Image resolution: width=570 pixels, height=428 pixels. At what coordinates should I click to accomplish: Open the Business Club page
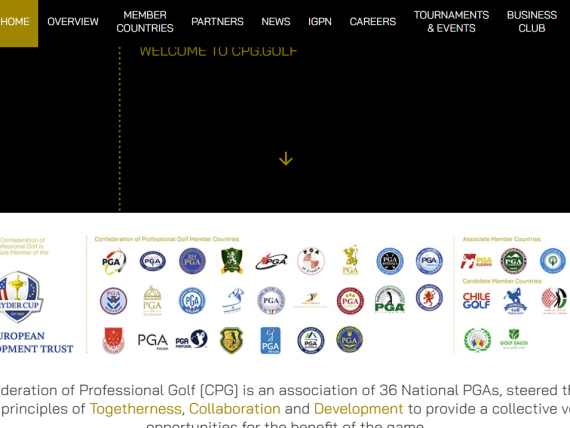point(531,22)
